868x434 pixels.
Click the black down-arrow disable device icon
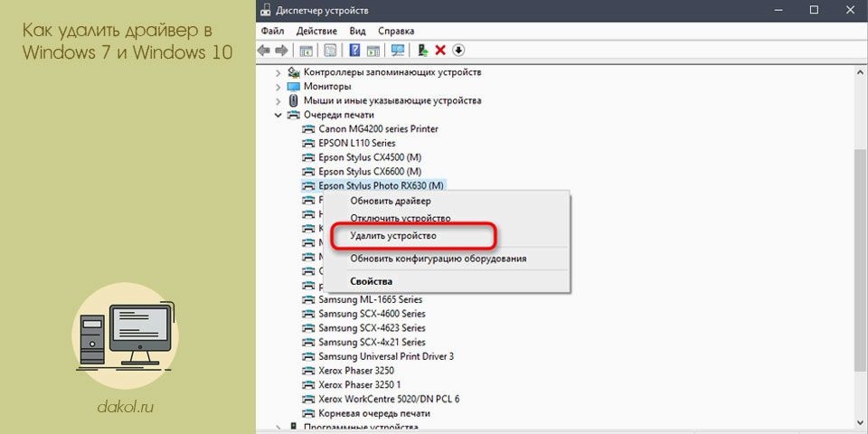pyautogui.click(x=458, y=51)
